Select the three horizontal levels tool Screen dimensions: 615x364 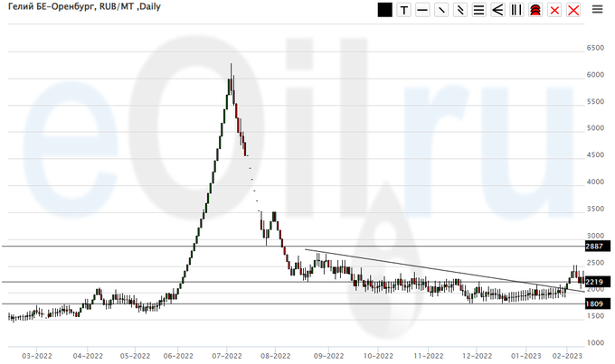(478, 10)
